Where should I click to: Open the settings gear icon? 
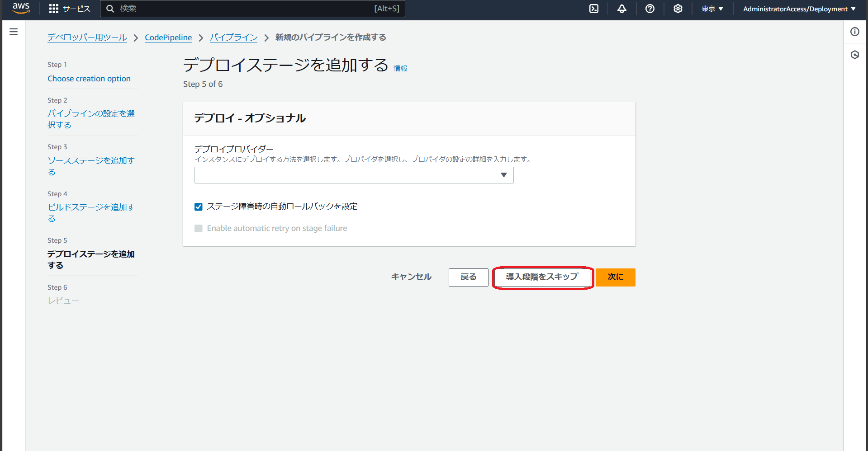677,8
